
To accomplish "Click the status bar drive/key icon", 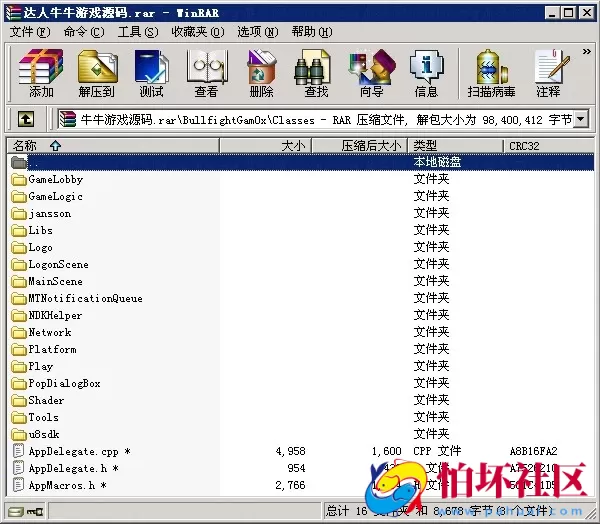I will click(26, 511).
